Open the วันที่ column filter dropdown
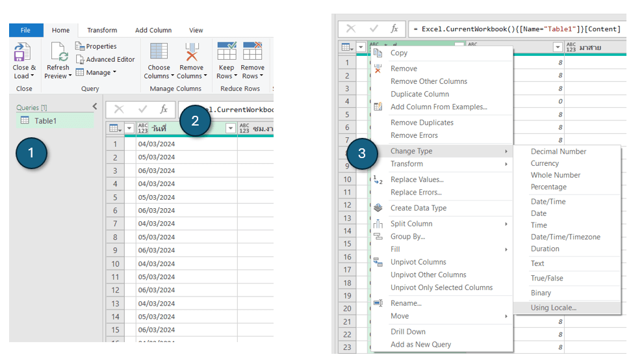The width and height of the screenshot is (644, 361). point(231,129)
